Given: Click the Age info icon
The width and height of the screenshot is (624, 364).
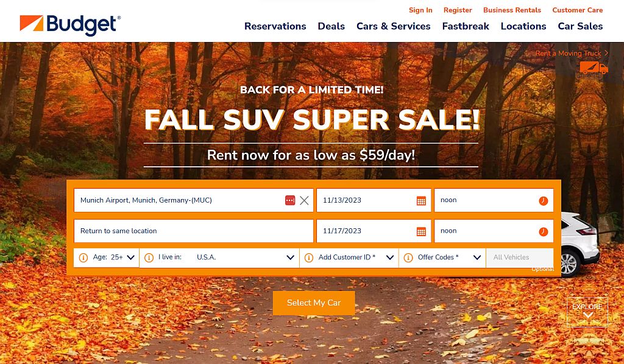Looking at the screenshot, I should click(x=83, y=257).
